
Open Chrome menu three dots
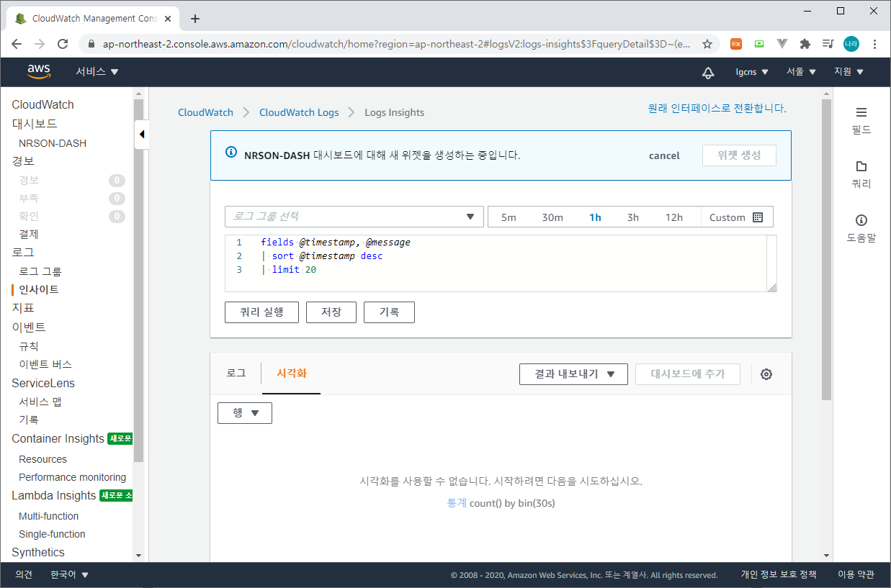coord(874,44)
